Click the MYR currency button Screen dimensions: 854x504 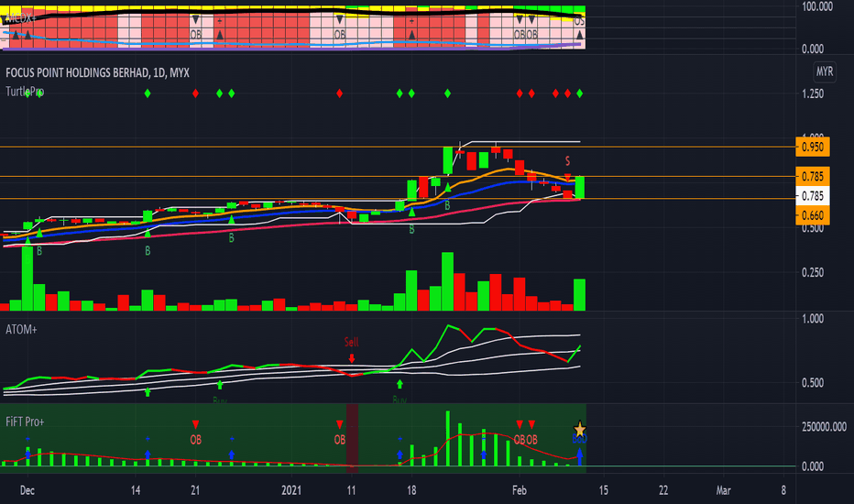click(x=824, y=71)
